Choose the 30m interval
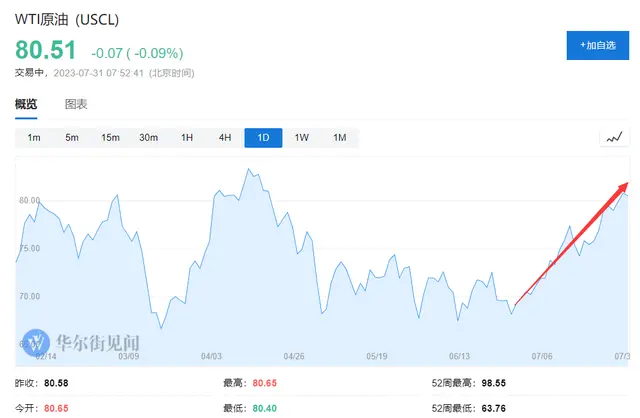Image resolution: width=640 pixels, height=418 pixels. point(149,138)
